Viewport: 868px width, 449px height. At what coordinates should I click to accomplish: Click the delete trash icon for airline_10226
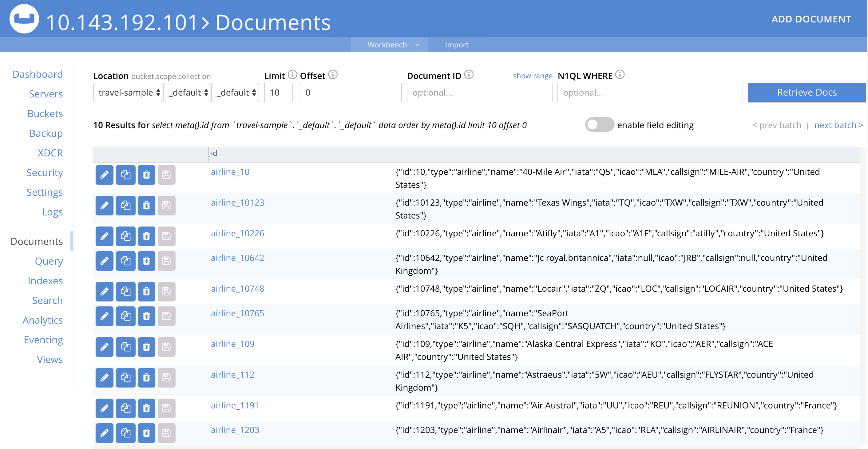point(145,234)
